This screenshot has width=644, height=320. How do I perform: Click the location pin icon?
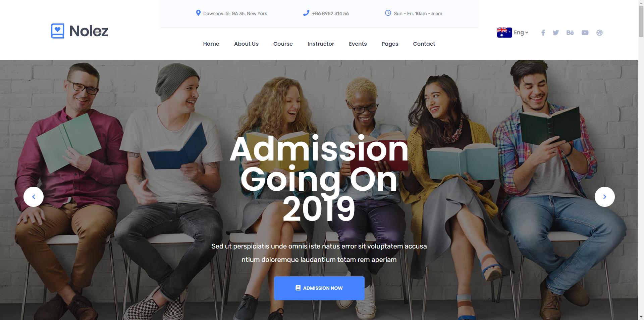[198, 13]
